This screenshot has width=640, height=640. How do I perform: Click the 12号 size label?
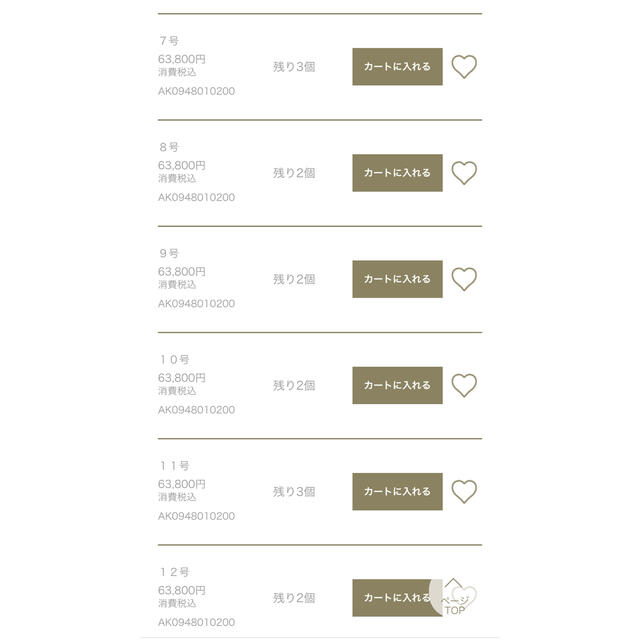tap(174, 572)
